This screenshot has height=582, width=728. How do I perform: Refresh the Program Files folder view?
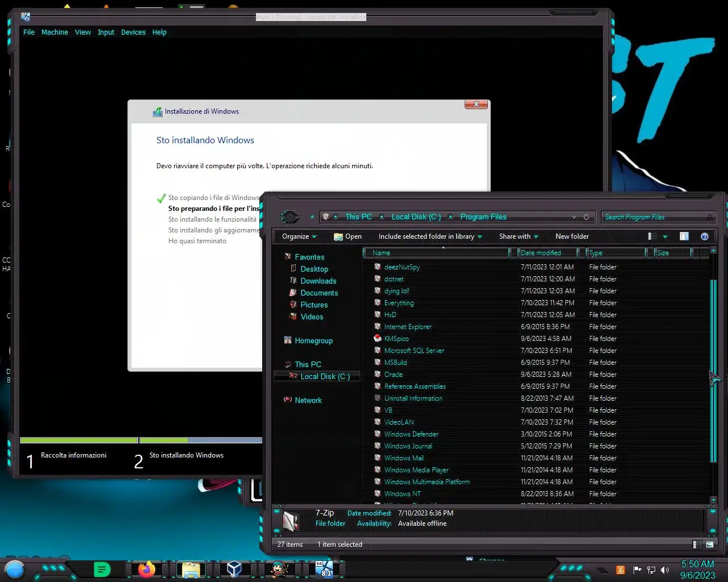click(x=586, y=217)
